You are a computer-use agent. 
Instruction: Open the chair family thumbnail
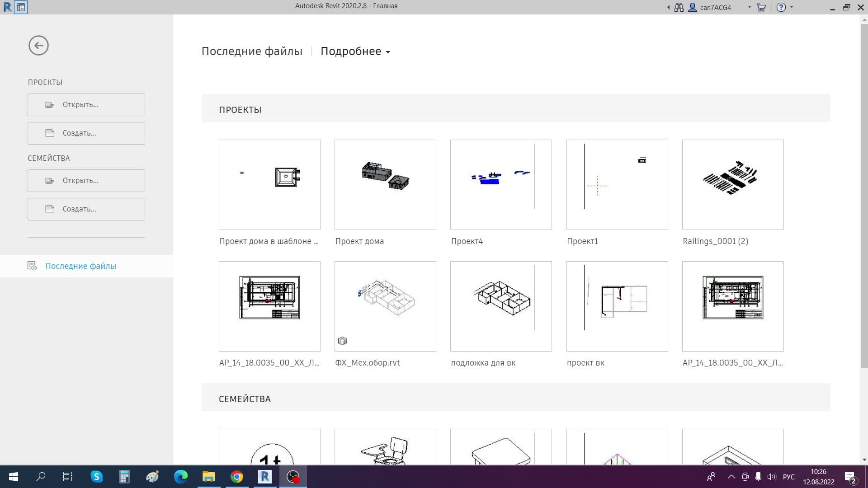click(385, 446)
